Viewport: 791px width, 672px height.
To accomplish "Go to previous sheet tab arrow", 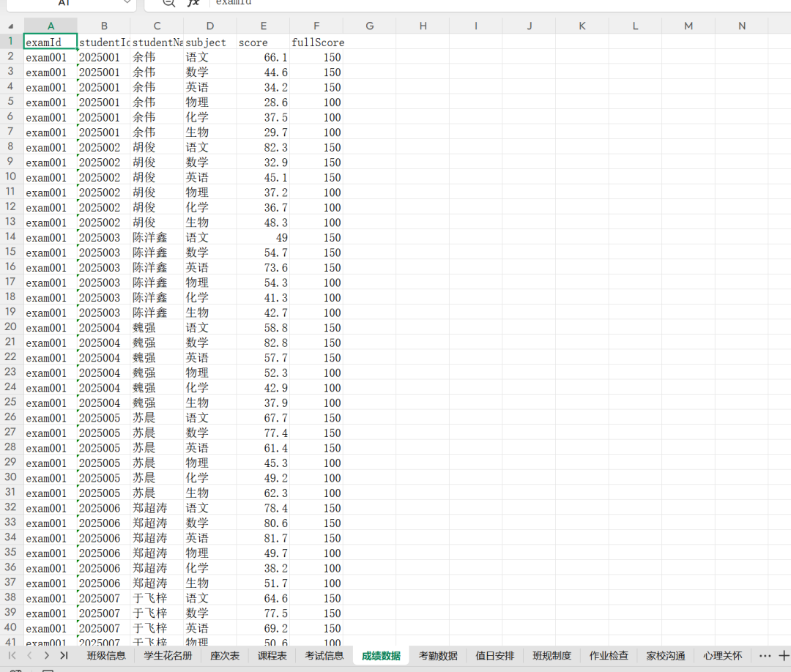I will tap(29, 655).
